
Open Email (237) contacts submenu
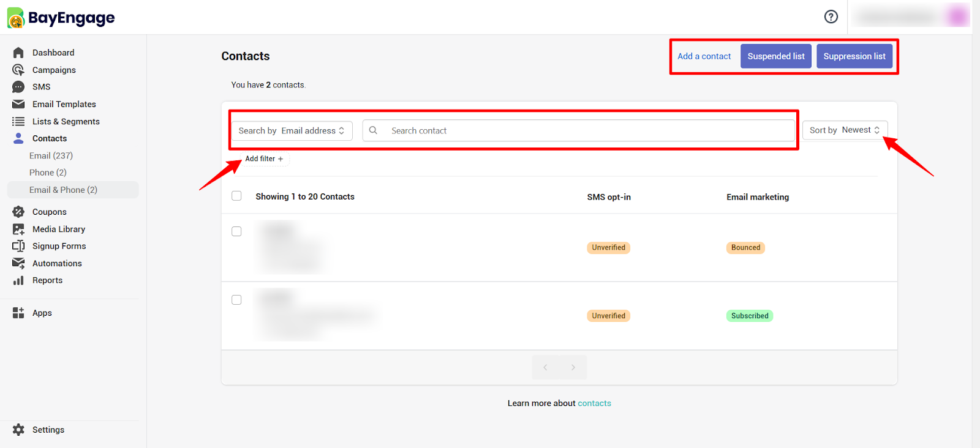[x=51, y=155]
